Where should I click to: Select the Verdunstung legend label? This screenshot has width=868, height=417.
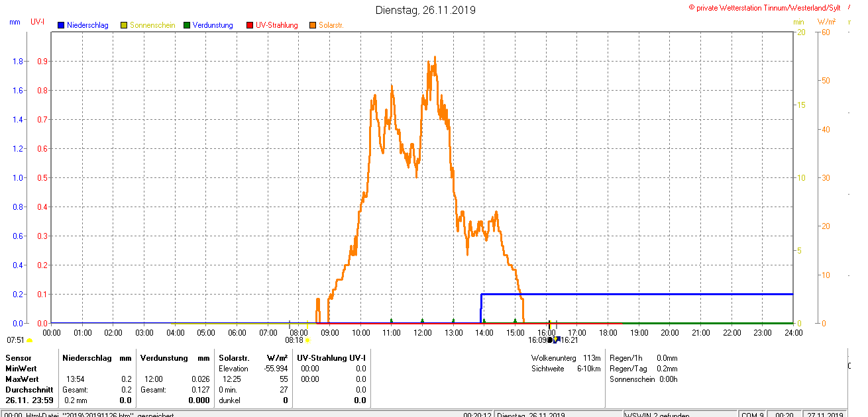click(x=213, y=25)
